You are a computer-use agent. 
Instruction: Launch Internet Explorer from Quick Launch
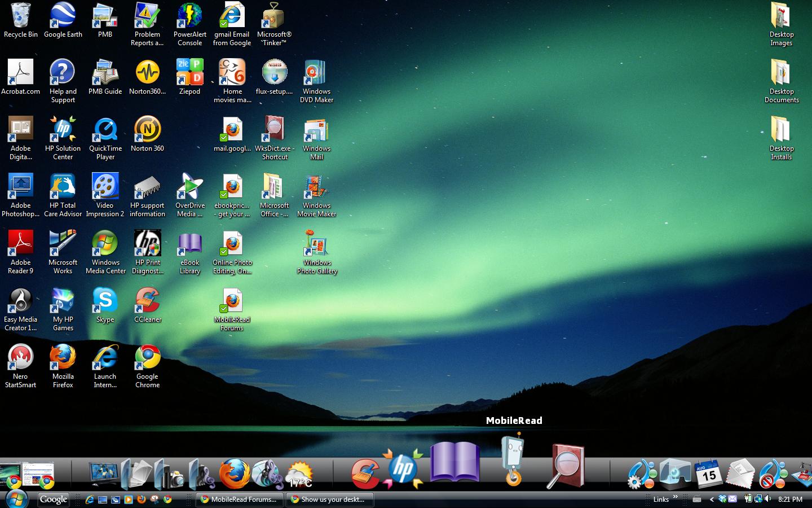[x=89, y=500]
